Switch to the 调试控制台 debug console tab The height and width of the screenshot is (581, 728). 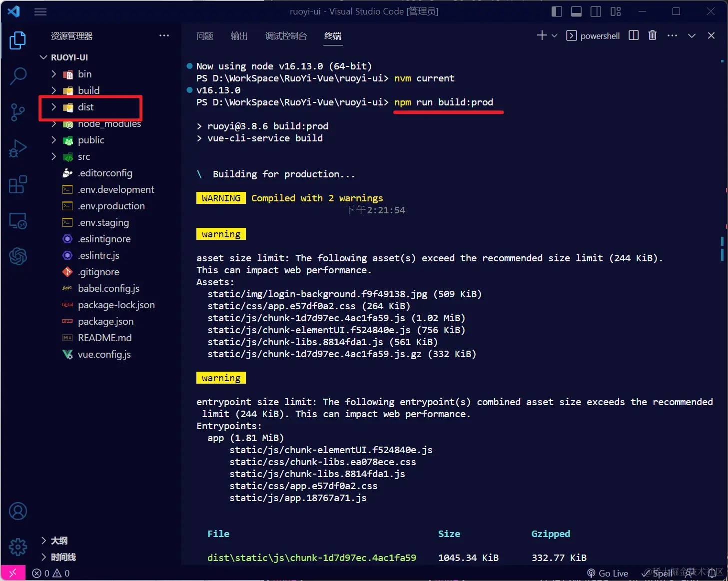coord(286,36)
